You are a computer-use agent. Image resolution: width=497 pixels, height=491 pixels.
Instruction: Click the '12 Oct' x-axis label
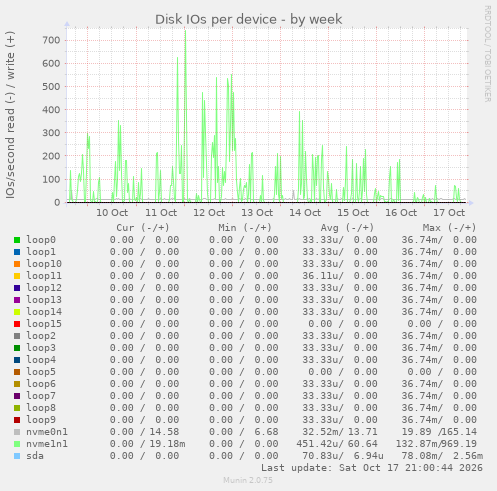click(x=209, y=213)
